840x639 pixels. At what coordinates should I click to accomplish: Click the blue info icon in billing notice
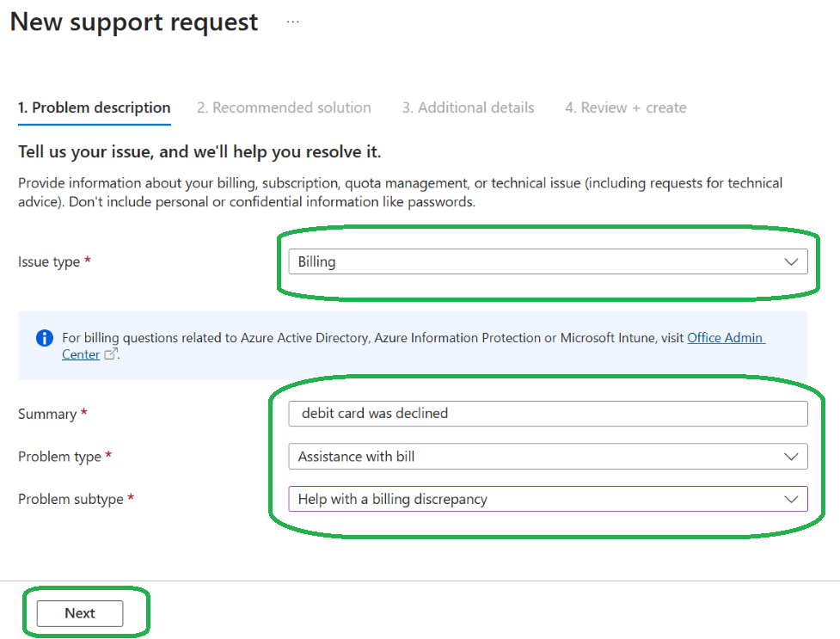[x=45, y=338]
